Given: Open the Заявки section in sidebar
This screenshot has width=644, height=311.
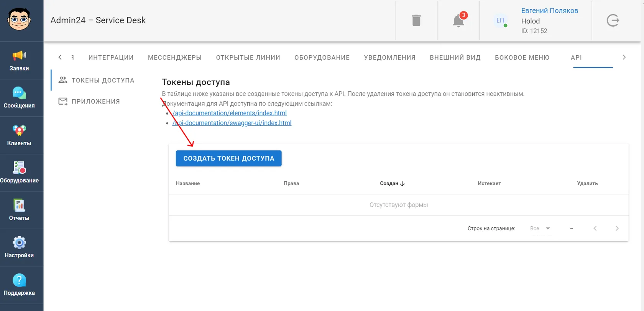Looking at the screenshot, I should point(19,61).
